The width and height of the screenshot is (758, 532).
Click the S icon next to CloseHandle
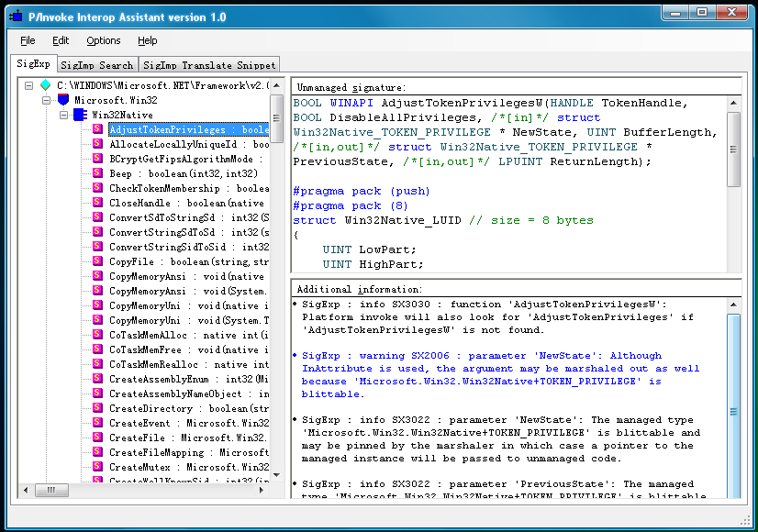click(97, 203)
